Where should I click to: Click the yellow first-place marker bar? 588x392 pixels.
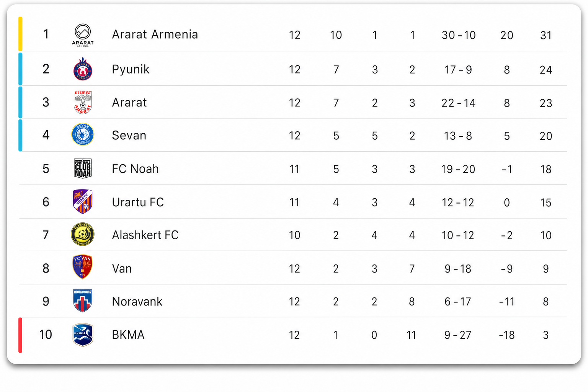(20, 34)
